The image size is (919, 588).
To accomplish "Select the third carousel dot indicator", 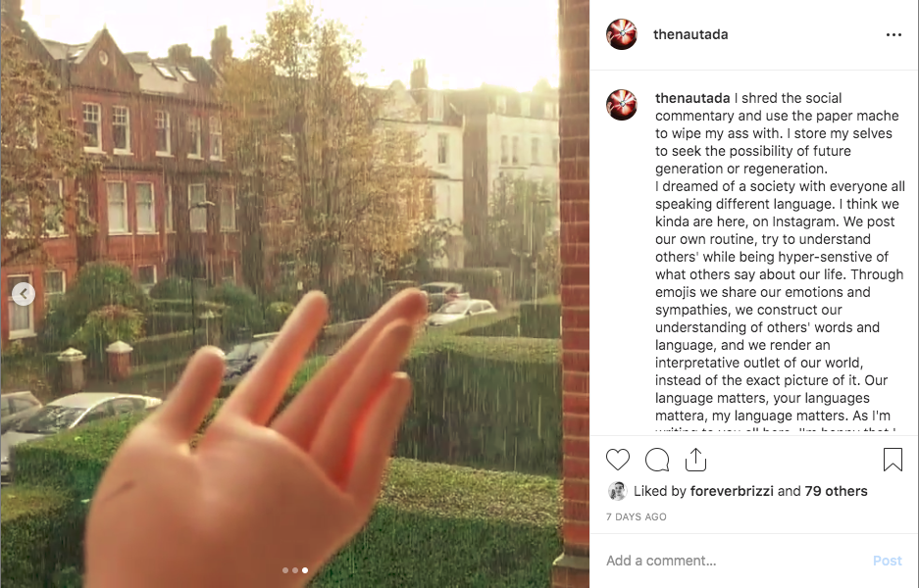I will point(305,569).
